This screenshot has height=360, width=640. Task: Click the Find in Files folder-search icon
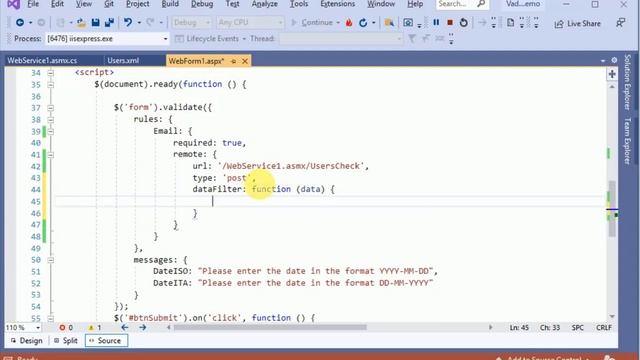[x=389, y=23]
